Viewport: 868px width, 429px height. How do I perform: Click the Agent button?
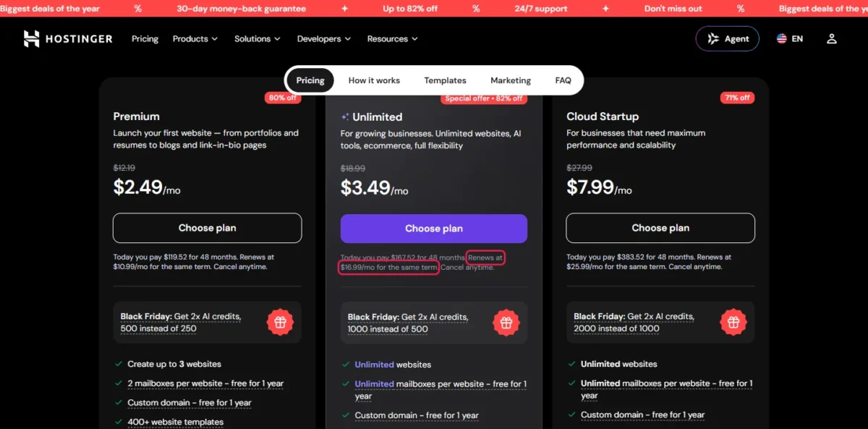click(728, 39)
